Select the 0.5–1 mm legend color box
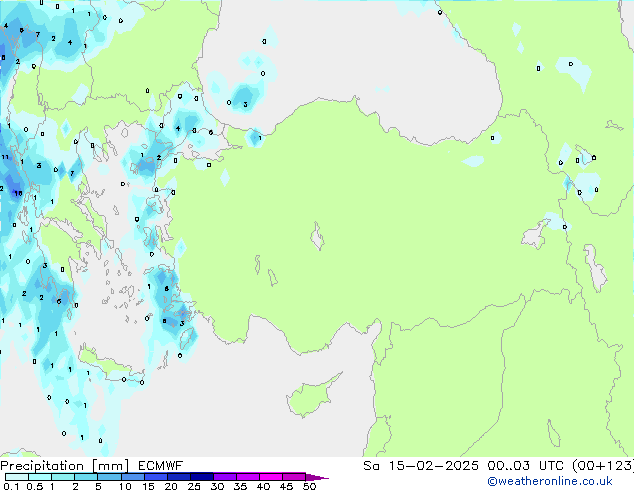Screen dimensions: 634x490 tap(40, 477)
